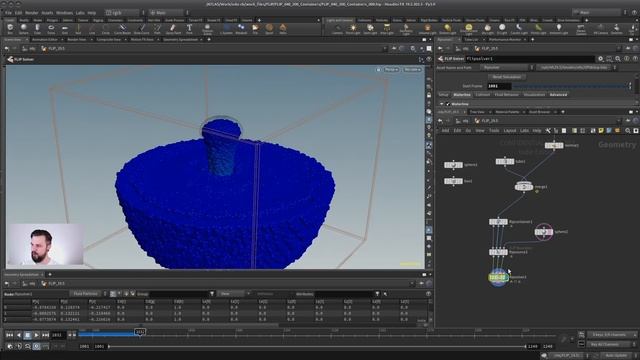The width and height of the screenshot is (640, 360).
Task: Open the parameter pane gear menu
Action: pos(600,59)
